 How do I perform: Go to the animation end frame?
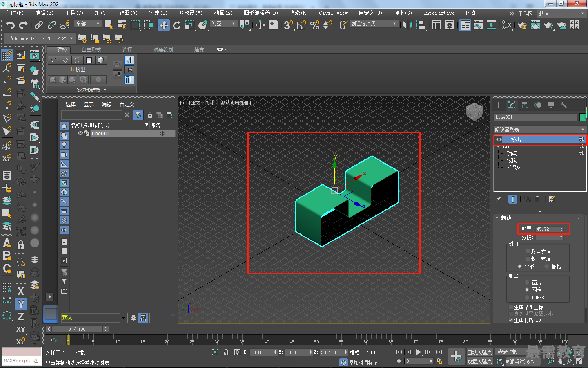point(439,352)
